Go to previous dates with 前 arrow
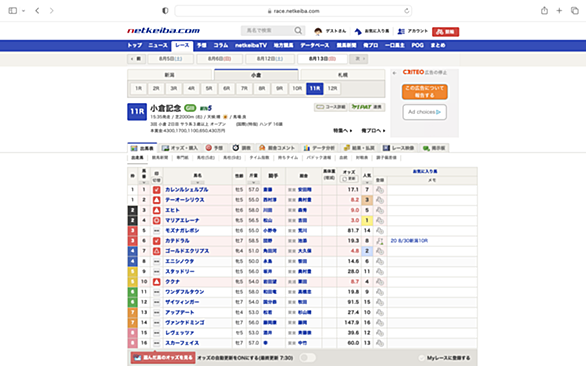586x366 pixels. coord(136,59)
